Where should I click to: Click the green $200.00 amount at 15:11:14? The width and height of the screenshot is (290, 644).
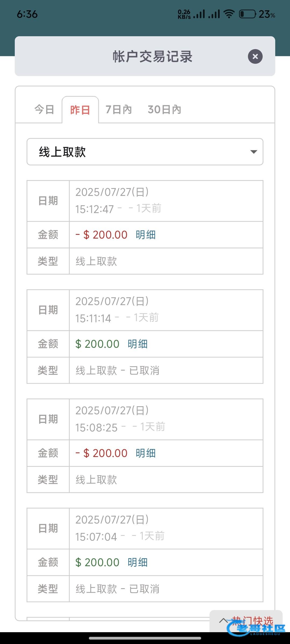[x=97, y=344]
